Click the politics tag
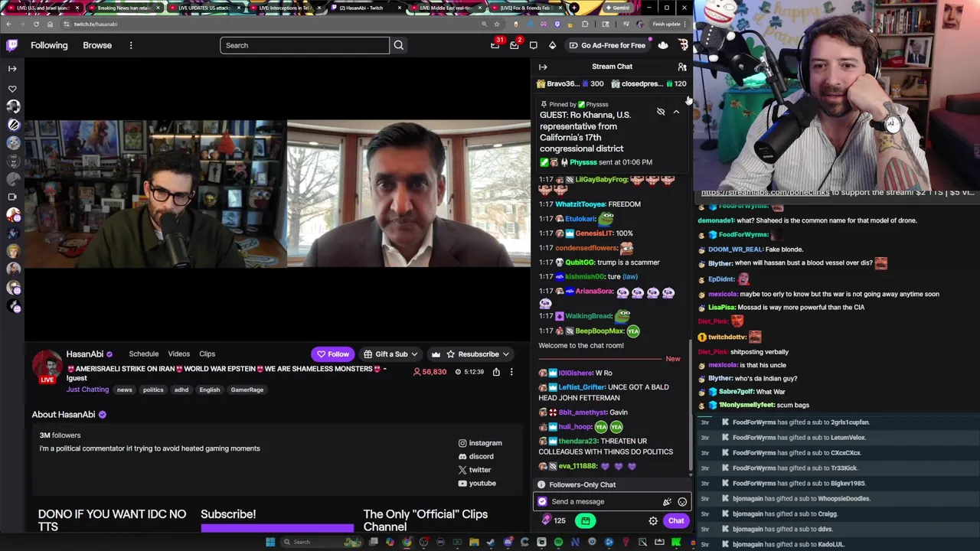The image size is (980, 551). [x=153, y=390]
